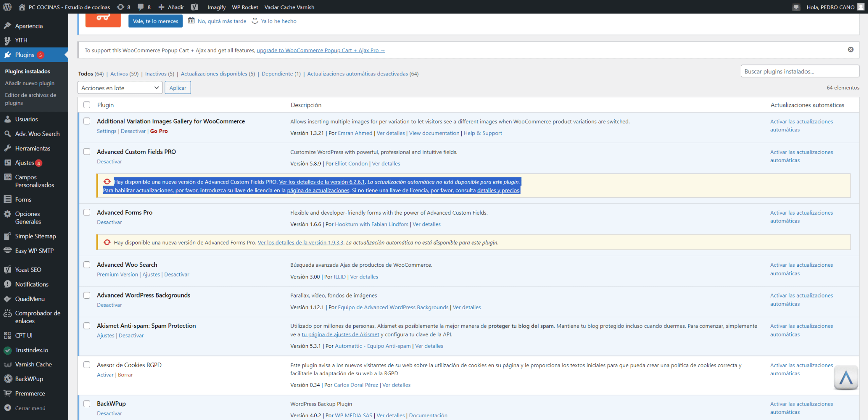Click the Trustindex.io green check icon
868x420 pixels.
coord(7,350)
